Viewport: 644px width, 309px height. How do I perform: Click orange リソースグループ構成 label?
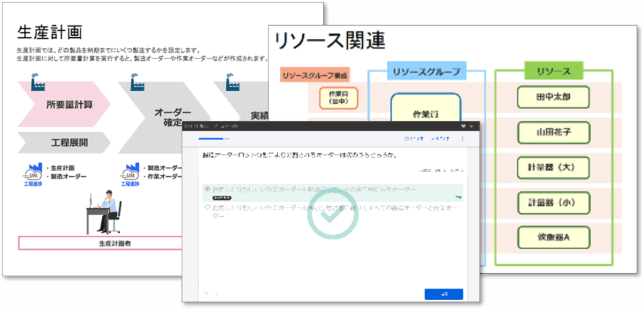(x=315, y=74)
